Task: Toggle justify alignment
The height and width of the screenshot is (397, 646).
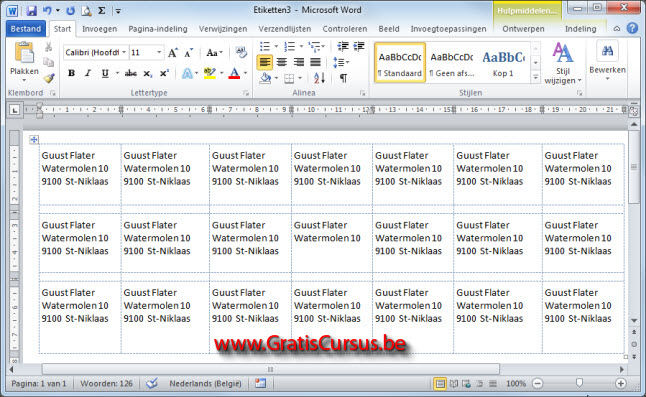Action: 316,62
